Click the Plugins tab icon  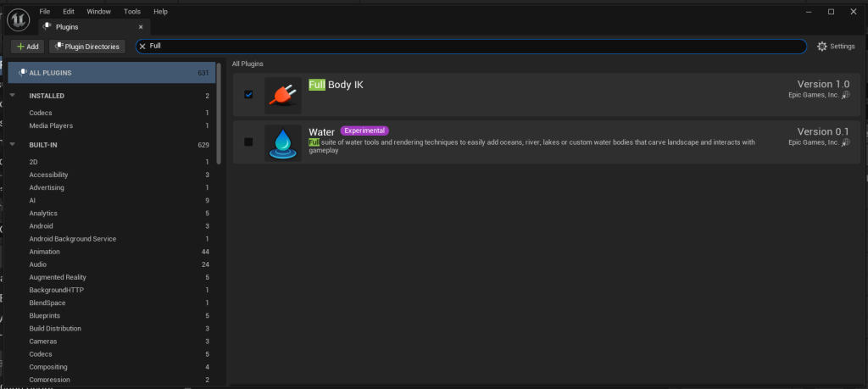[x=47, y=26]
